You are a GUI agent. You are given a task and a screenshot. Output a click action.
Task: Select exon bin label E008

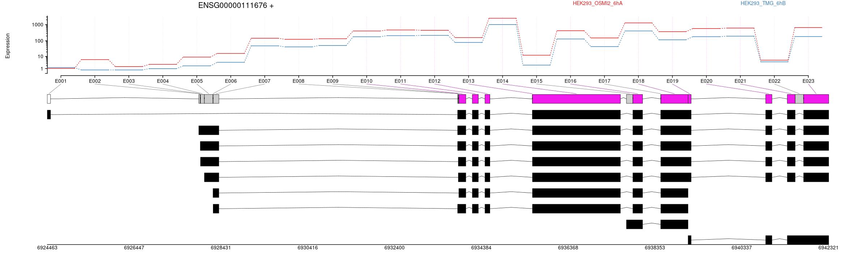298,81
